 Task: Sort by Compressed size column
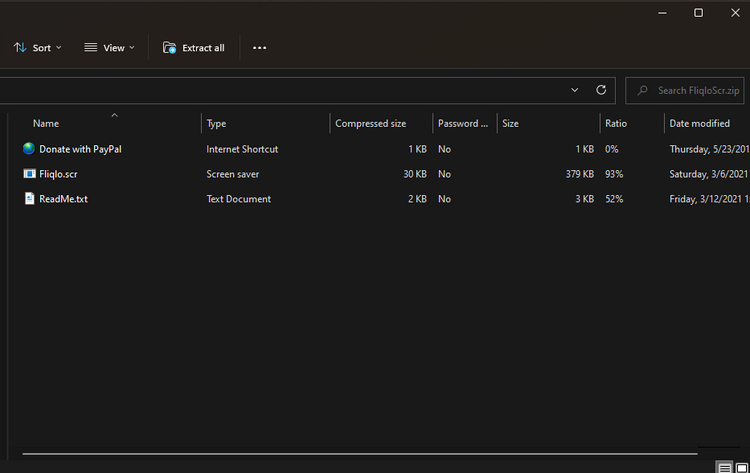(x=371, y=123)
